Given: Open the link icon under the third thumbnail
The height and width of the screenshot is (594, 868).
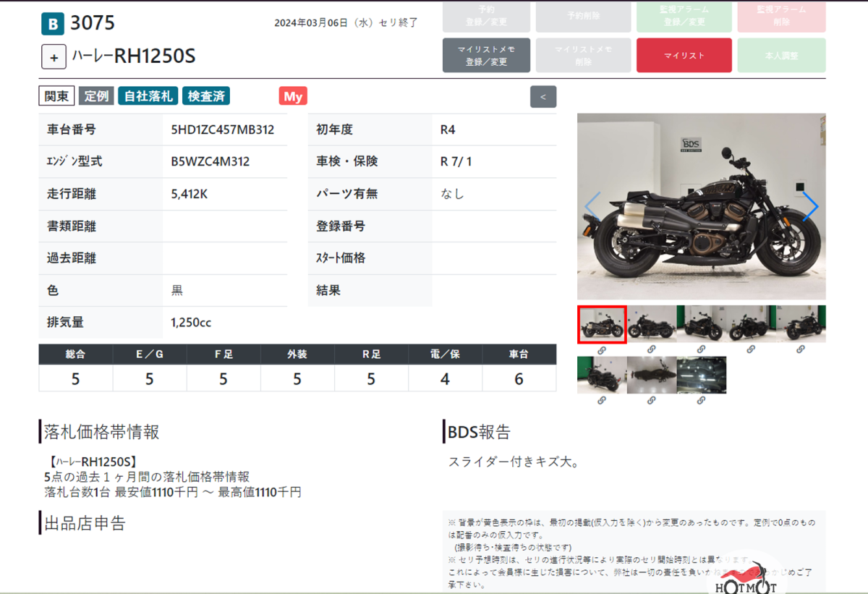Looking at the screenshot, I should click(701, 349).
